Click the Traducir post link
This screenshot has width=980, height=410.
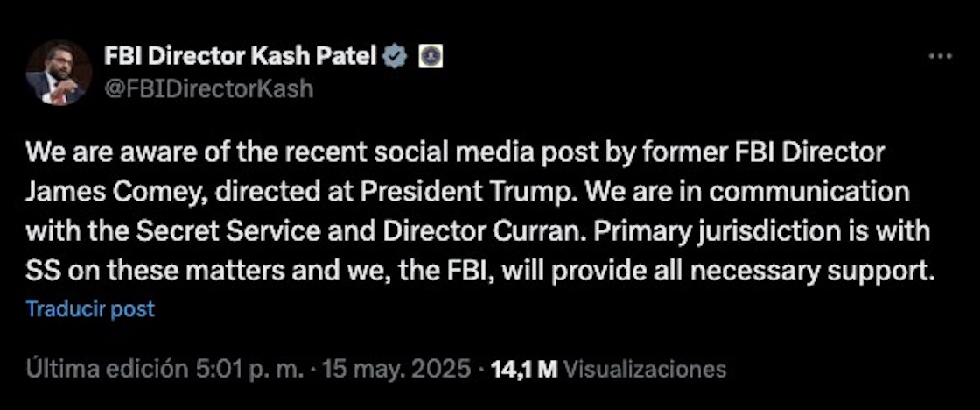pos(90,309)
